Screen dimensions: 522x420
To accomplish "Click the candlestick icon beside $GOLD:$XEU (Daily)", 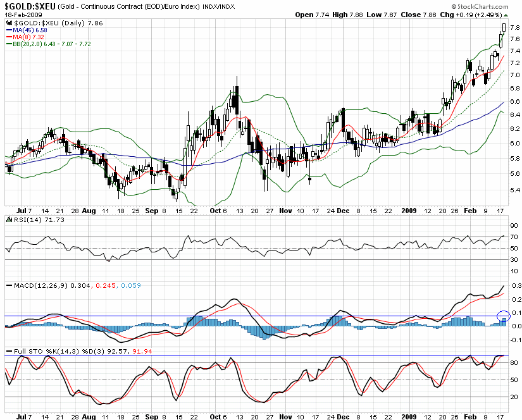I will pos(9,23).
